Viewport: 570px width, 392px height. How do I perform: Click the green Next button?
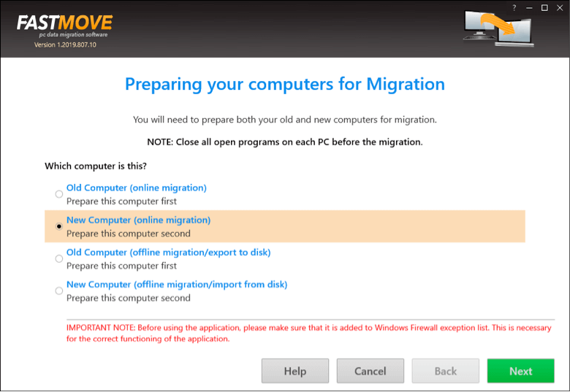520,371
